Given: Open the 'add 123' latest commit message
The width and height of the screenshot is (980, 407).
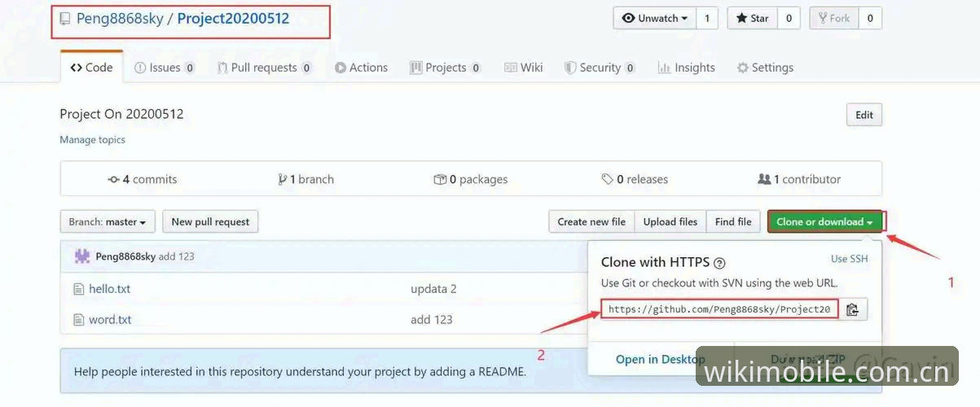Looking at the screenshot, I should click(x=177, y=256).
